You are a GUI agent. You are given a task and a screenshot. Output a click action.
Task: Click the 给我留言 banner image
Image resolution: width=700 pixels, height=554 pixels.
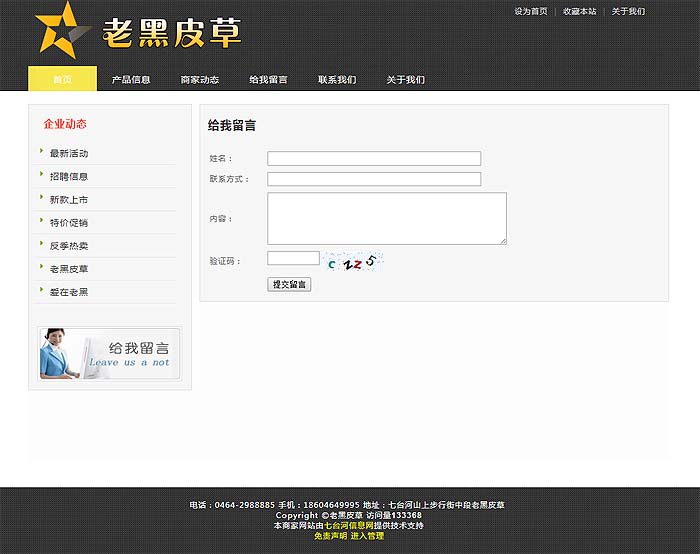[110, 353]
